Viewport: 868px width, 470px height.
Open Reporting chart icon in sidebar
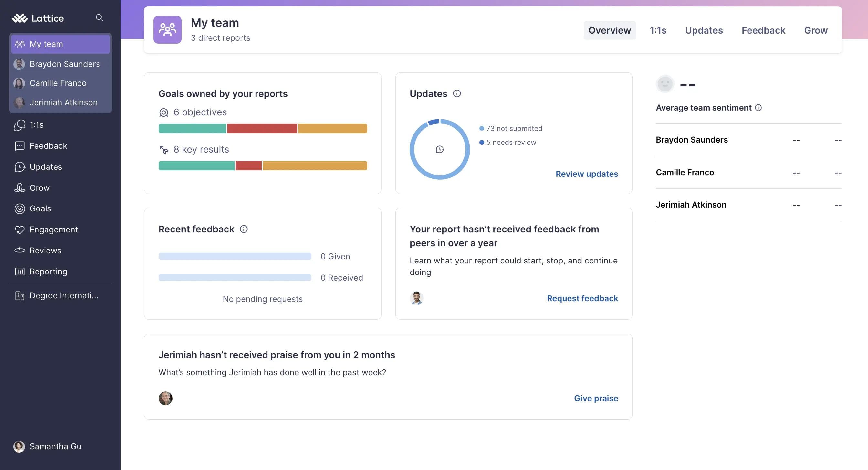(x=19, y=272)
